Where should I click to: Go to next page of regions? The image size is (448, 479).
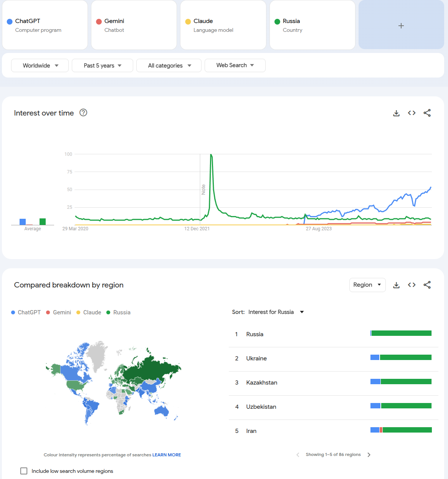369,455
